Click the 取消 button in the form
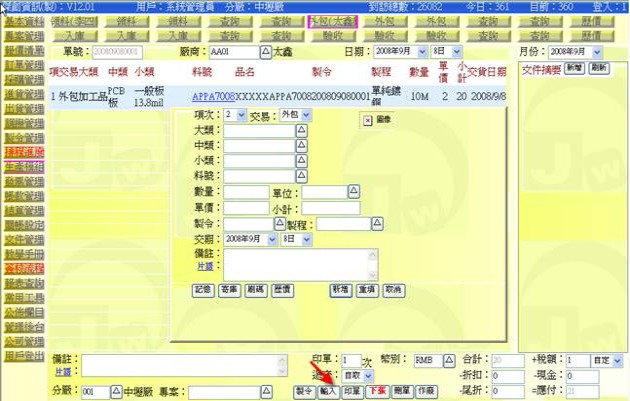The image size is (630, 401). 392,289
